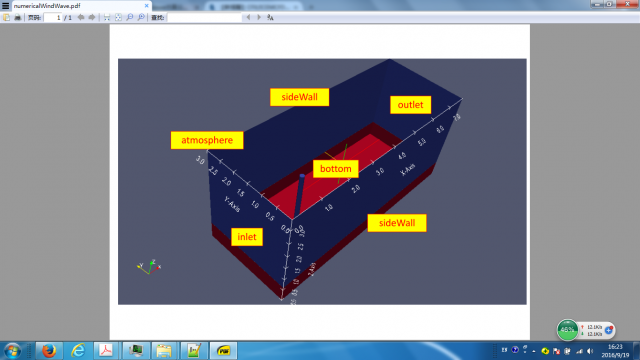Open Action Center flag tray icon
The width and height of the screenshot is (640, 360).
[x=556, y=351]
